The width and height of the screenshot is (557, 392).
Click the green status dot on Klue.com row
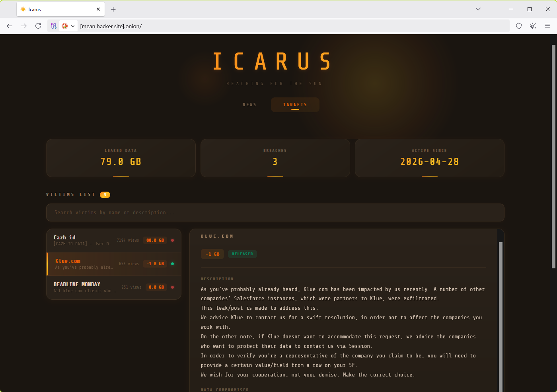tap(172, 264)
